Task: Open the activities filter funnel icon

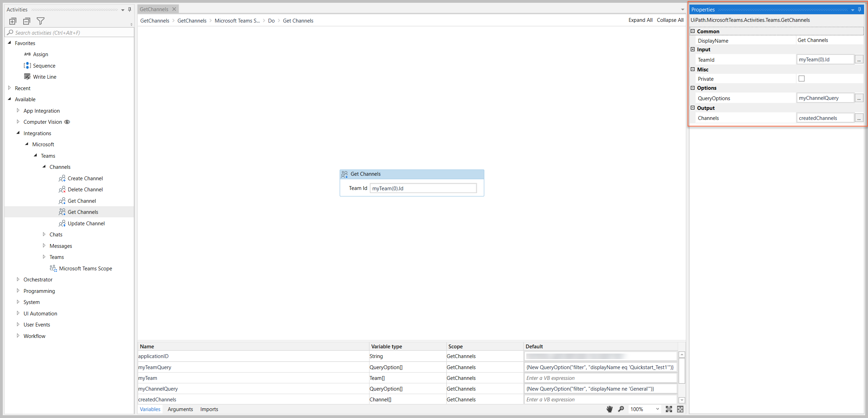Action: click(x=41, y=21)
